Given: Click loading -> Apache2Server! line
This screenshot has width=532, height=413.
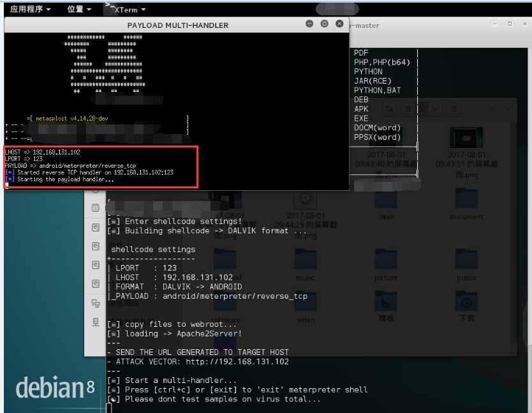Looking at the screenshot, I should (174, 333).
